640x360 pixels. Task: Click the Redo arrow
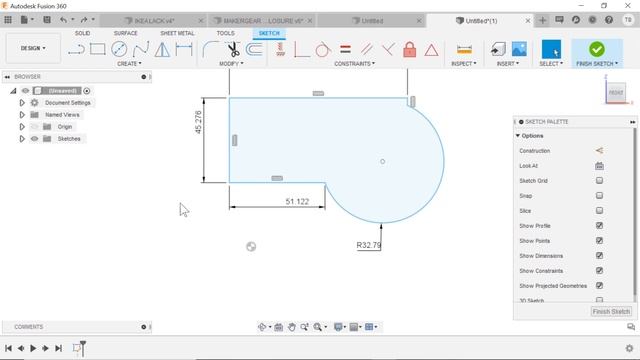(x=84, y=20)
